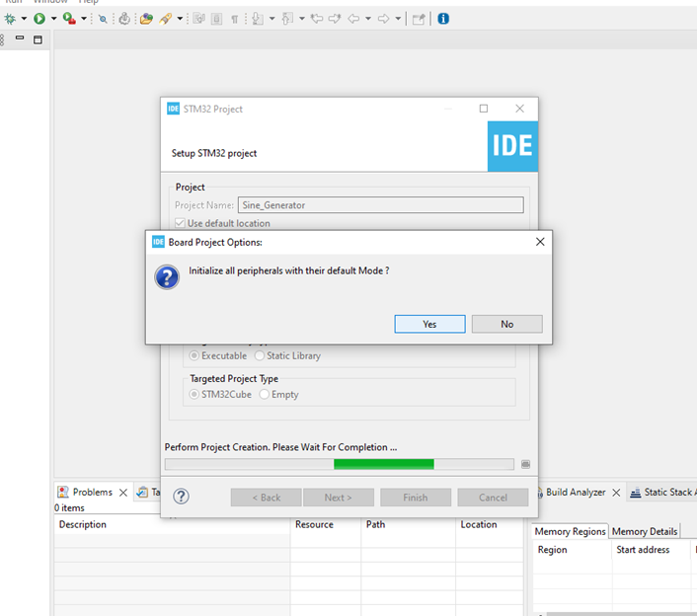Open the Back history dropdown arrow
Viewport: 697px width, 616px height.
pos(368,19)
